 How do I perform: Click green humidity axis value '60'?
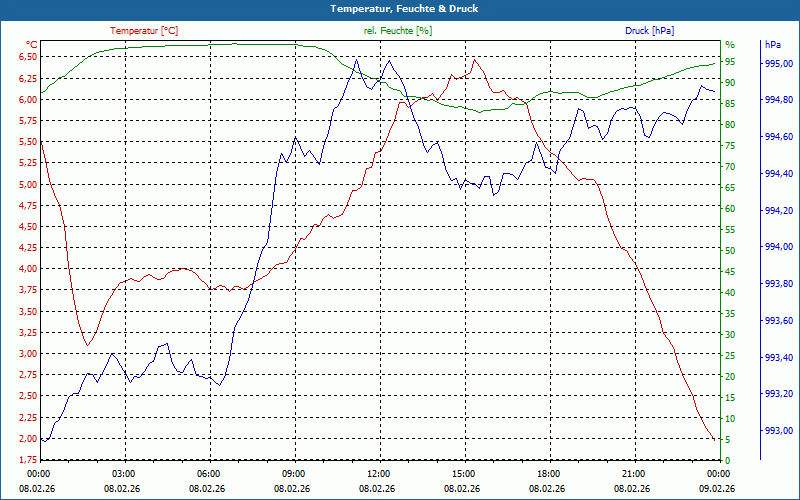[730, 209]
